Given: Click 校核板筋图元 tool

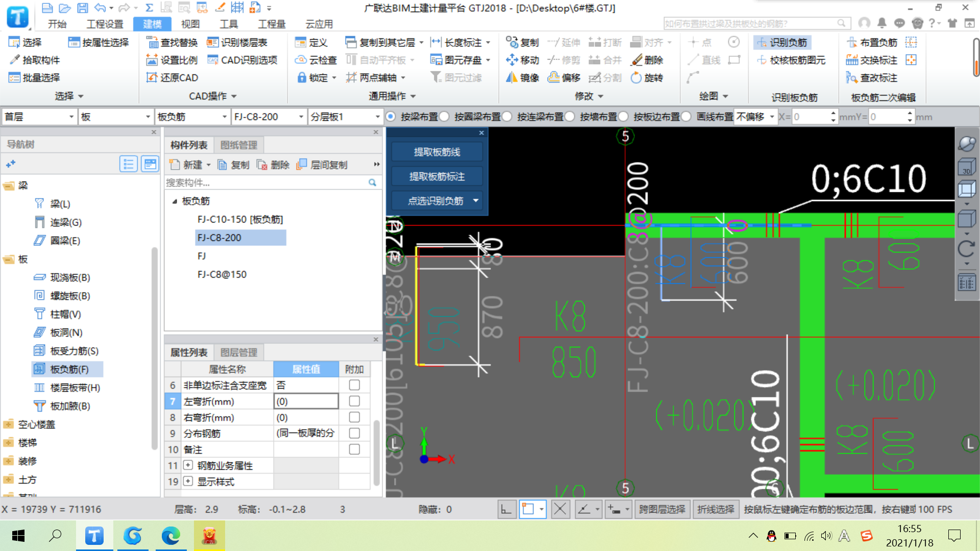Looking at the screenshot, I should pyautogui.click(x=791, y=60).
